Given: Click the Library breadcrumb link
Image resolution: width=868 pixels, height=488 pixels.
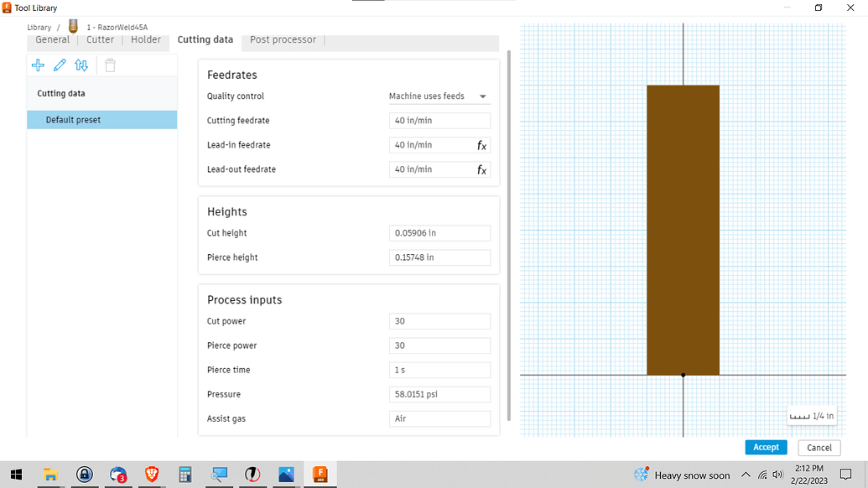Looking at the screenshot, I should click(39, 26).
